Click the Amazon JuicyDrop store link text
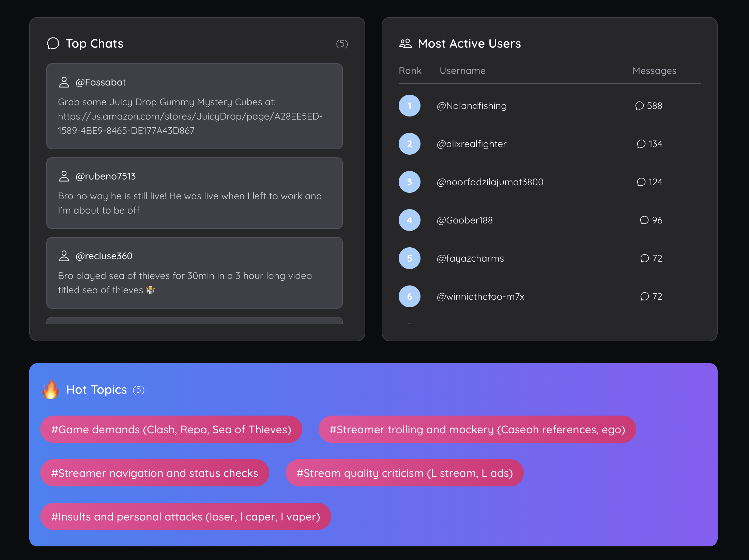 pyautogui.click(x=190, y=116)
